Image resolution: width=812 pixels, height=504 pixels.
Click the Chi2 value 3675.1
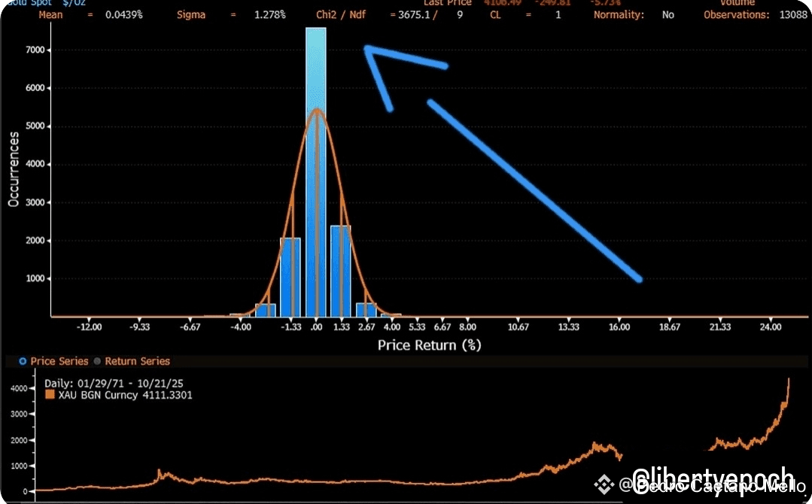click(415, 15)
